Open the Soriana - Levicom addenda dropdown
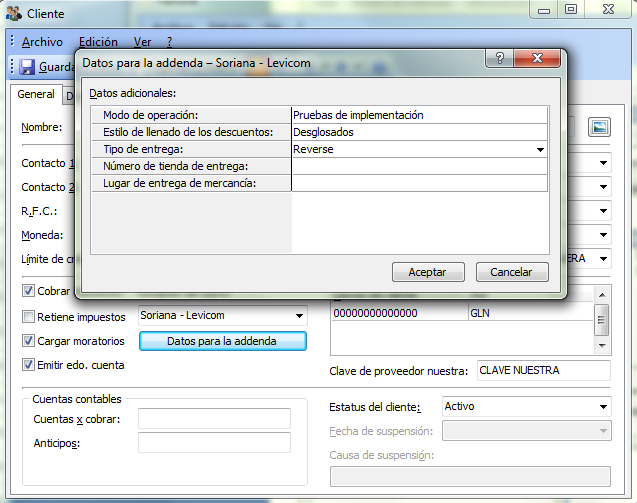This screenshot has width=637, height=503. point(299,316)
